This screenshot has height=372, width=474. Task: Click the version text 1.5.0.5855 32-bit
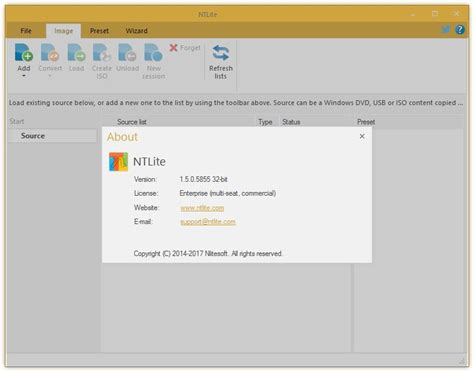203,179
